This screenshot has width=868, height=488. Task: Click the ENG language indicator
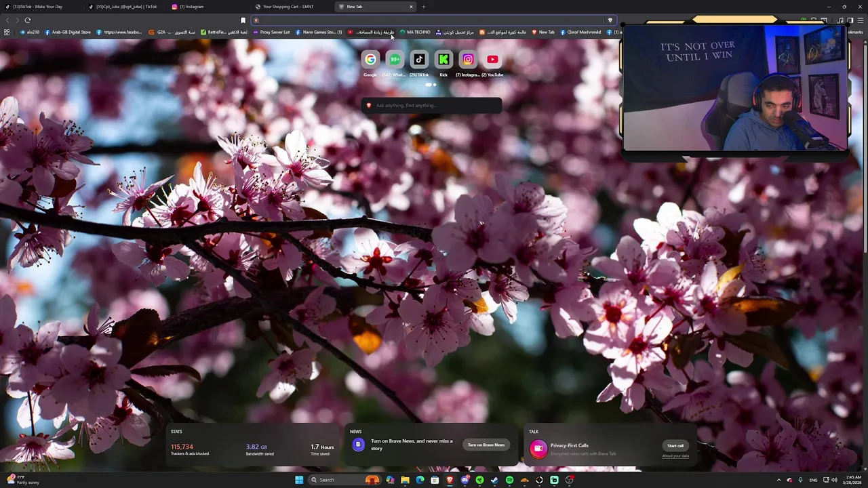pos(813,480)
